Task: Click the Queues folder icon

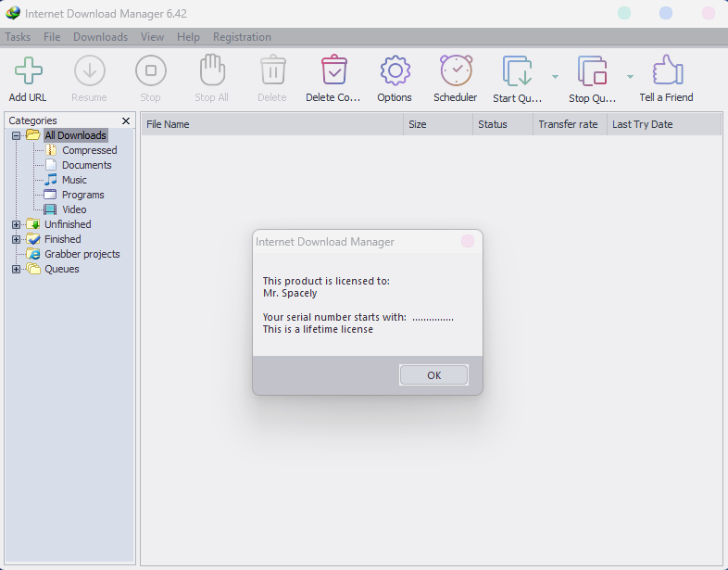Action: pyautogui.click(x=33, y=269)
